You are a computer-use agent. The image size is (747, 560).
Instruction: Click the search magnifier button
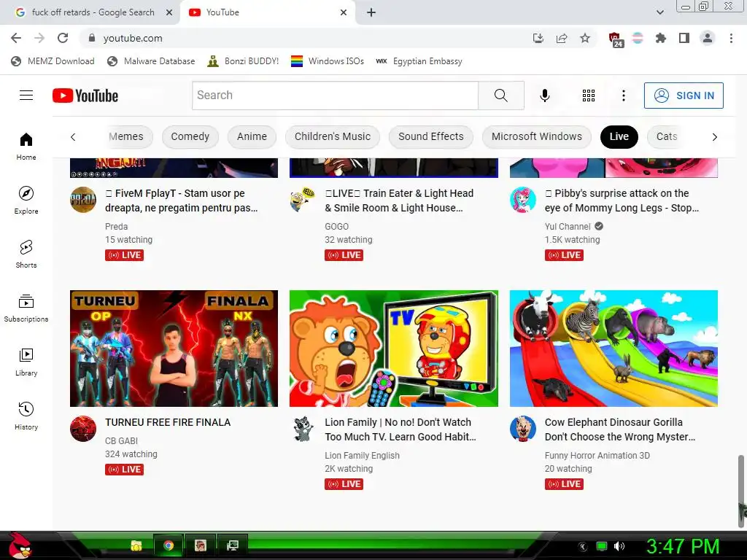500,96
